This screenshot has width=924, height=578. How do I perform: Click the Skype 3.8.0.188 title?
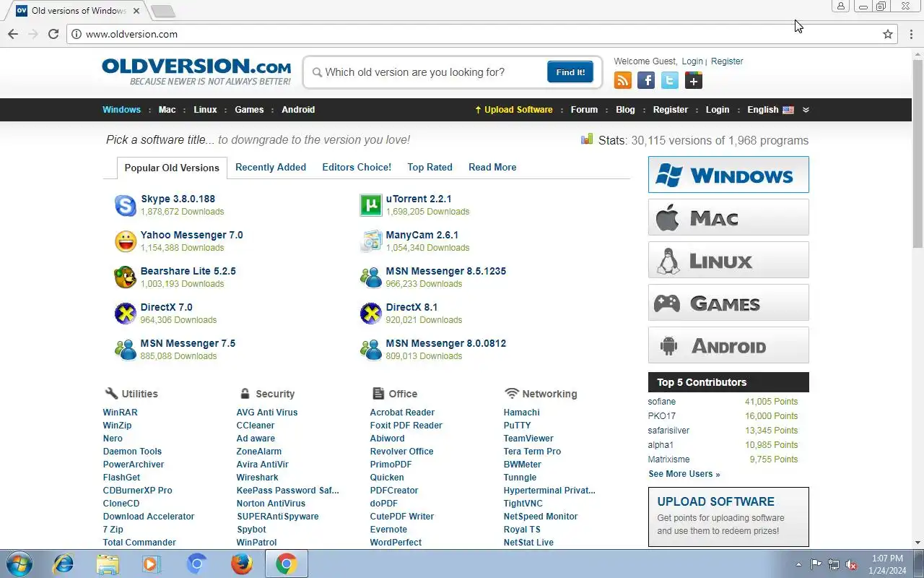[178, 199]
